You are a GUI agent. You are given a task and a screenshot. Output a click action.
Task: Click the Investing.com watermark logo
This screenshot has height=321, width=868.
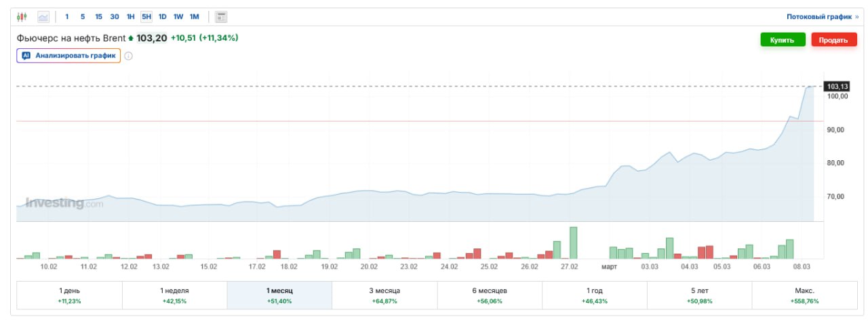(64, 202)
